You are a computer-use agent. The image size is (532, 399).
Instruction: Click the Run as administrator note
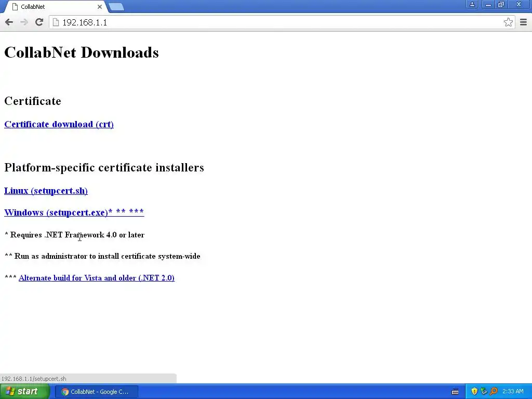pyautogui.click(x=102, y=256)
